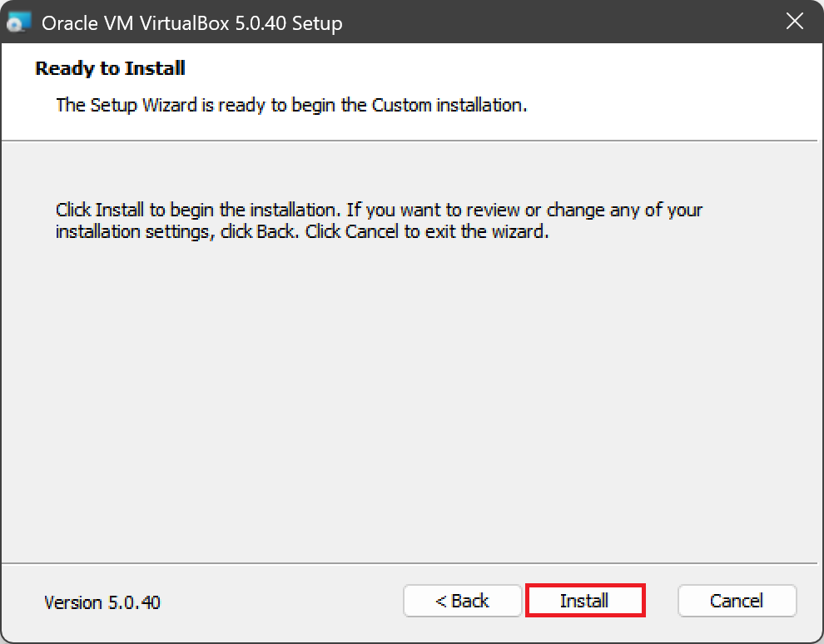Image resolution: width=824 pixels, height=644 pixels.
Task: Cancel the VirtualBox setup wizard
Action: tap(737, 601)
